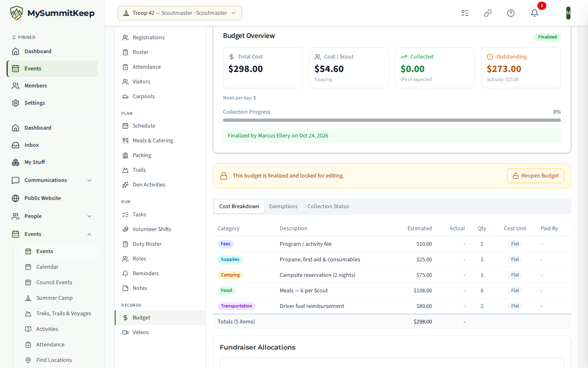Image resolution: width=588 pixels, height=368 pixels.
Task: Click the Camping category tag
Action: click(230, 275)
